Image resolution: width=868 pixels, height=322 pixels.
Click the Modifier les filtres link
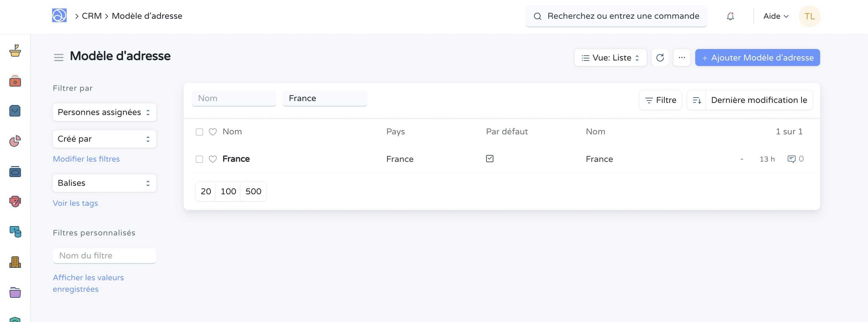[86, 159]
